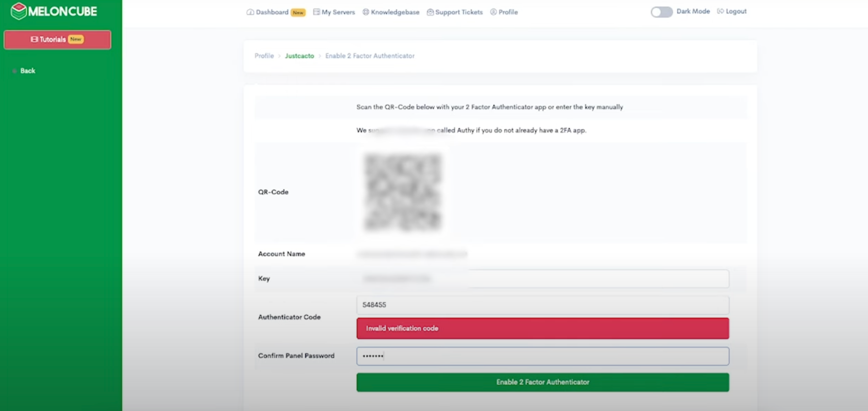The width and height of the screenshot is (868, 411).
Task: Click the Logout arrow icon
Action: (x=720, y=11)
